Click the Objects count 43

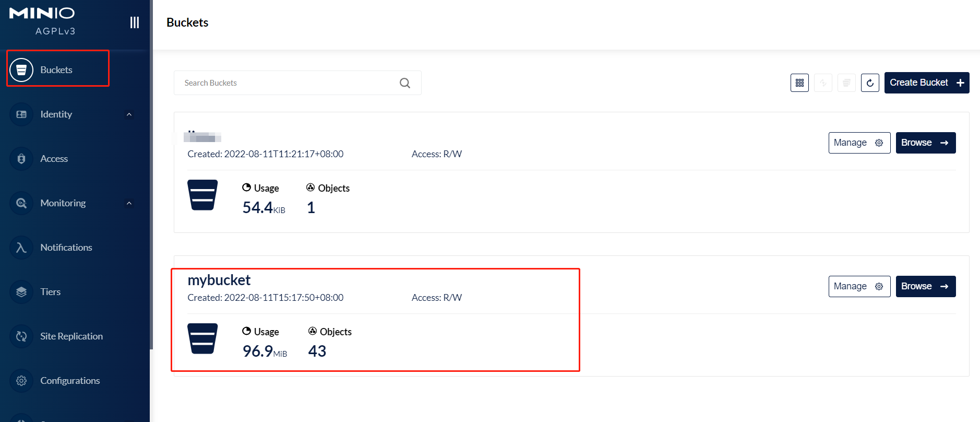coord(317,351)
